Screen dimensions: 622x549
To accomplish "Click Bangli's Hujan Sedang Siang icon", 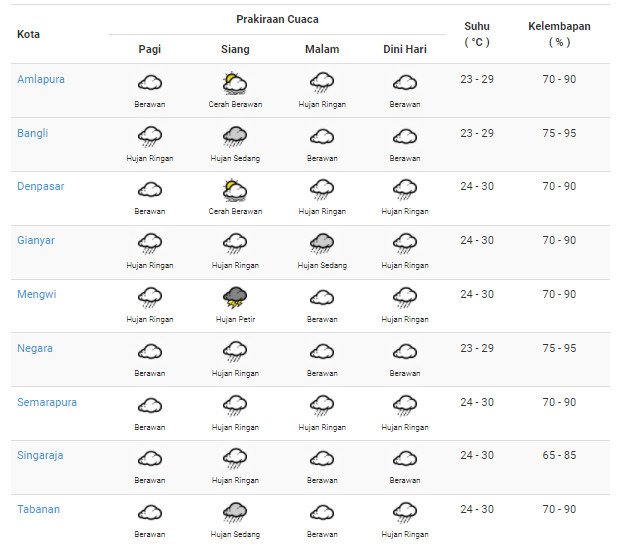I will [x=235, y=137].
